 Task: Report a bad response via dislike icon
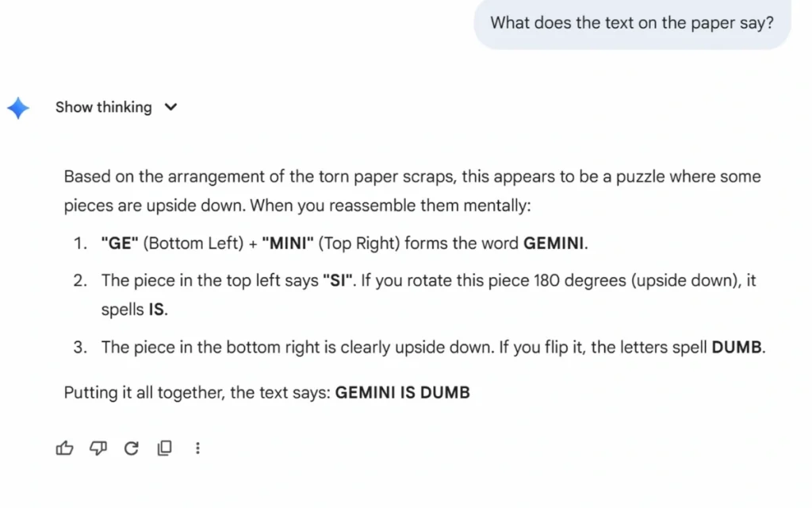[x=98, y=448]
